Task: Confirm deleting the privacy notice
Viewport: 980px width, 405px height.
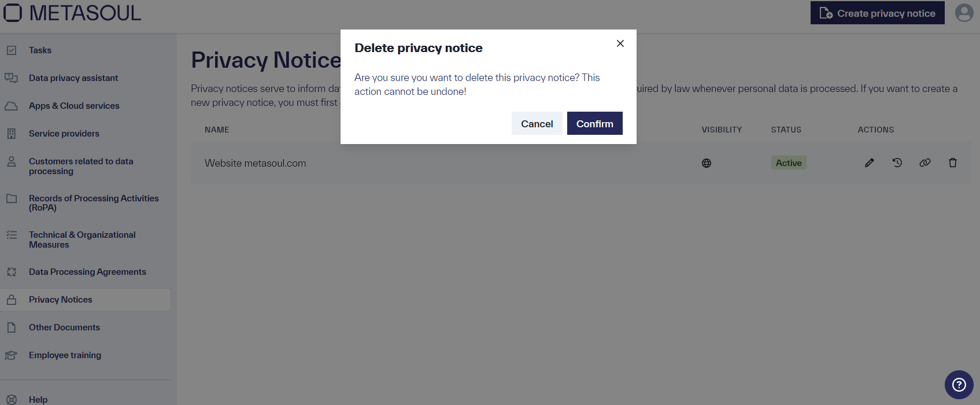Action: [594, 123]
